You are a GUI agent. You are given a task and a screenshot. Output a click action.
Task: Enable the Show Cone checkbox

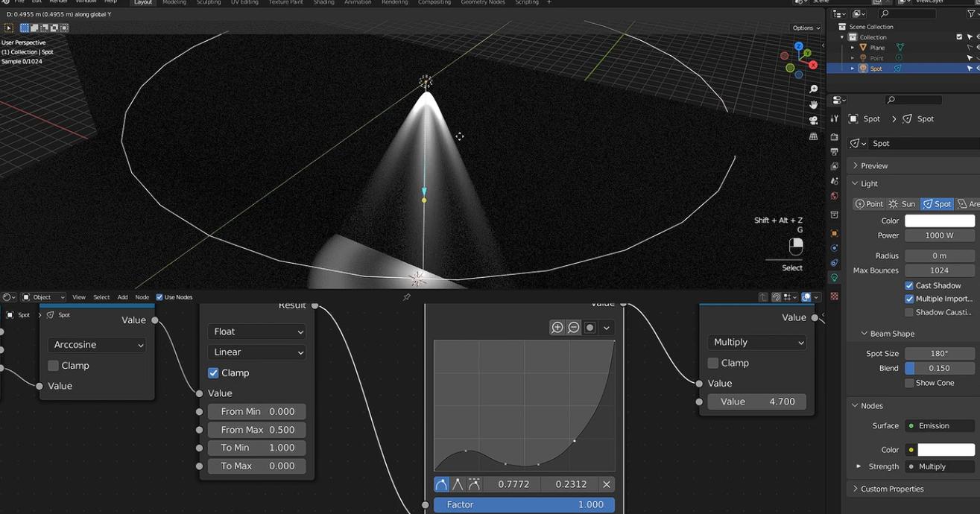click(909, 383)
